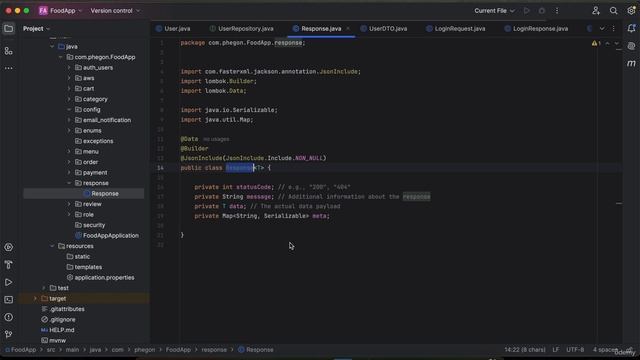Open editor tab options menu dots
The width and height of the screenshot is (640, 360).
[x=613, y=29]
